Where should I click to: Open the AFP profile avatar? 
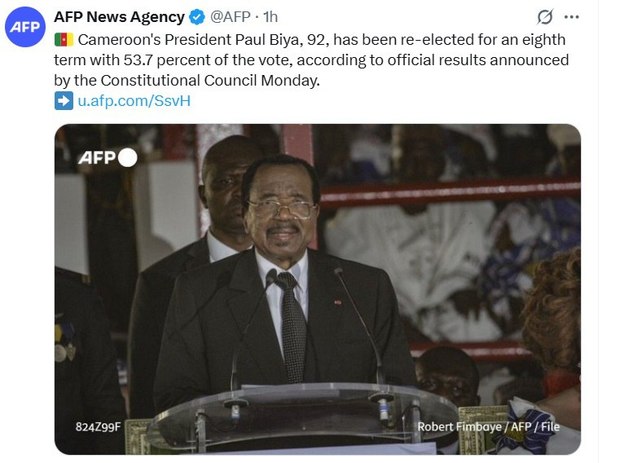point(25,30)
